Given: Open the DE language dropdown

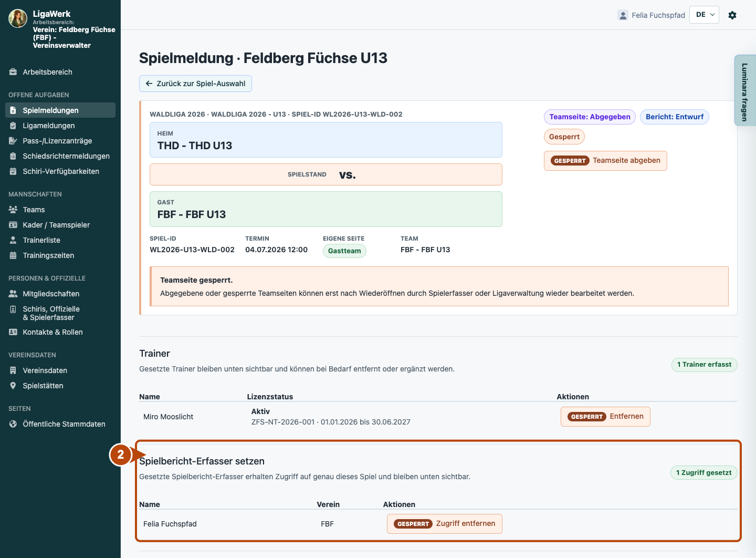Looking at the screenshot, I should point(704,15).
